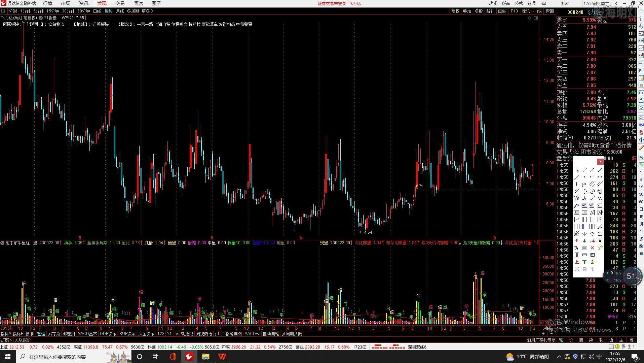Screen dimensions: 644x363
Task: Click the RSI indicator icon on right sidebar
Action: (x=641, y=125)
